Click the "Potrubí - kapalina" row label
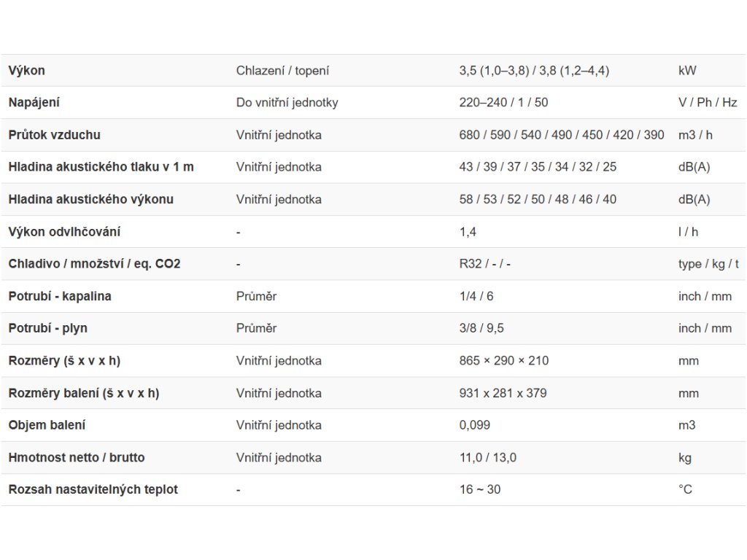 [60, 296]
